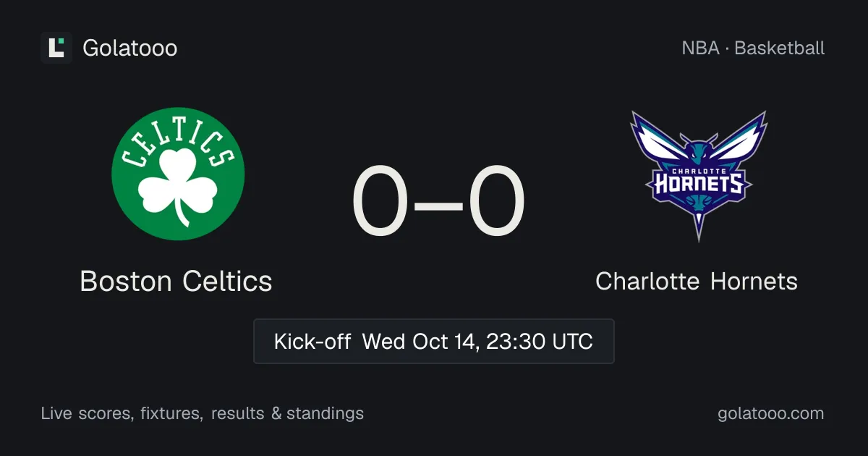
Task: Open the NBA · Basketball category label
Action: [753, 48]
